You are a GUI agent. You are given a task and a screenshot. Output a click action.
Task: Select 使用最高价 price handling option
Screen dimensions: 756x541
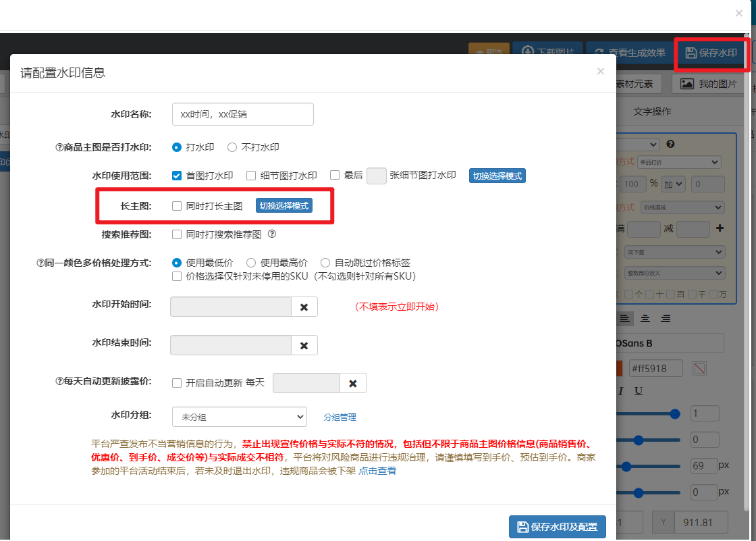tap(251, 263)
